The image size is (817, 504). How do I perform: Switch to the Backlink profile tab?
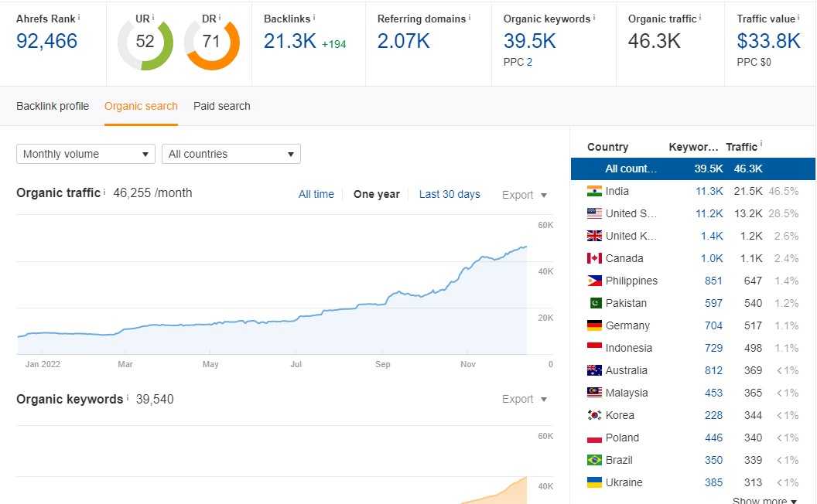pyautogui.click(x=53, y=106)
